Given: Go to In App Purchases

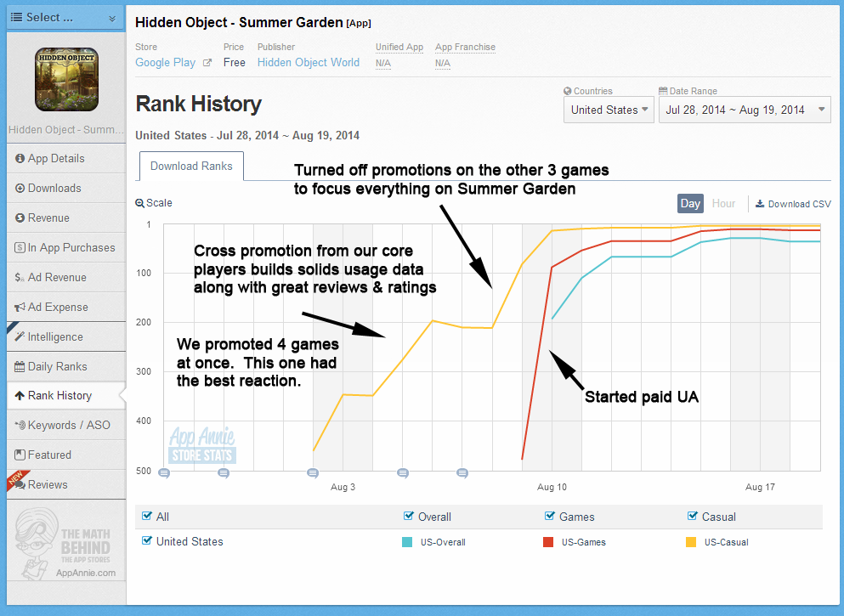Looking at the screenshot, I should [x=65, y=247].
